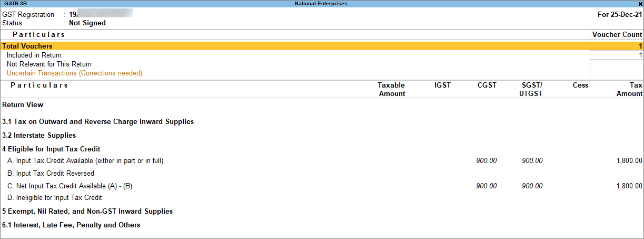This screenshot has height=239, width=644.
Task: Click the GST Registration number field
Action: 100,14
